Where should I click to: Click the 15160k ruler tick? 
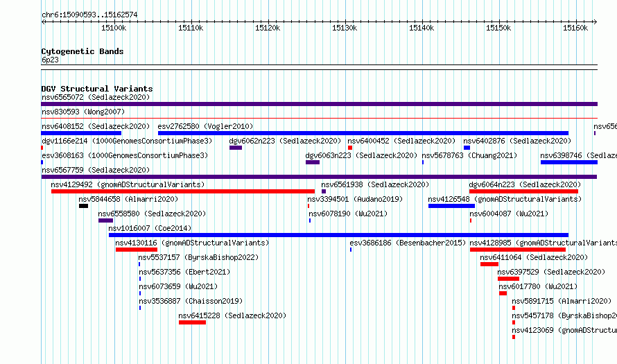[575, 28]
